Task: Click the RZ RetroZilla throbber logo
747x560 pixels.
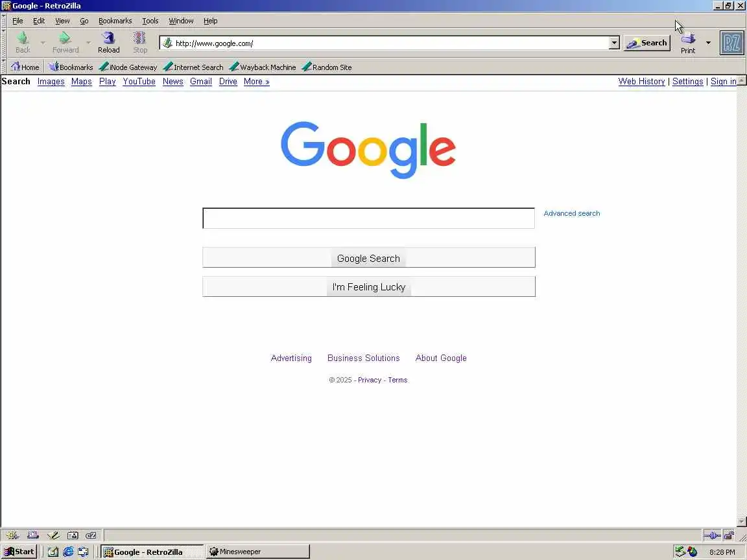Action: point(731,43)
